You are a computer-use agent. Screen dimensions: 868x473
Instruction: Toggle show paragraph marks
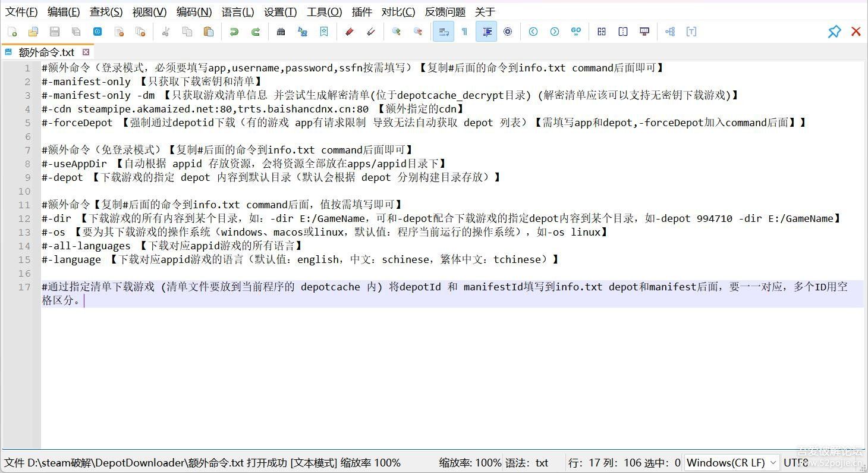pyautogui.click(x=466, y=32)
